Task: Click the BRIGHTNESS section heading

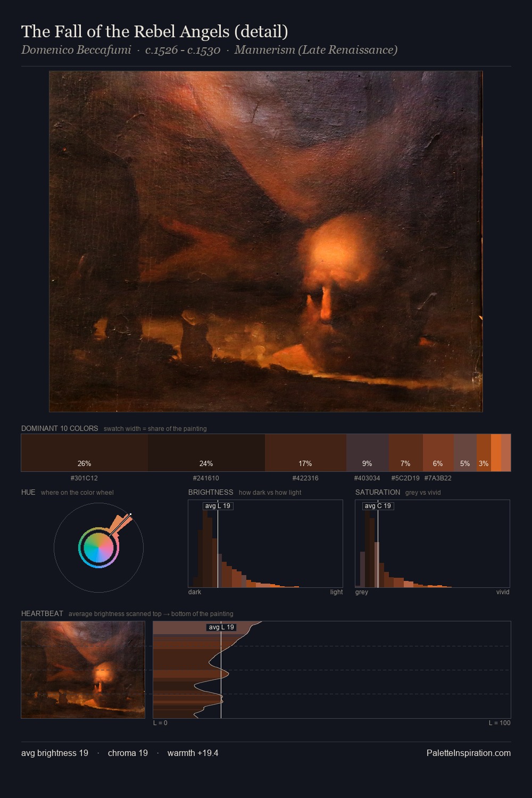Action: point(211,493)
